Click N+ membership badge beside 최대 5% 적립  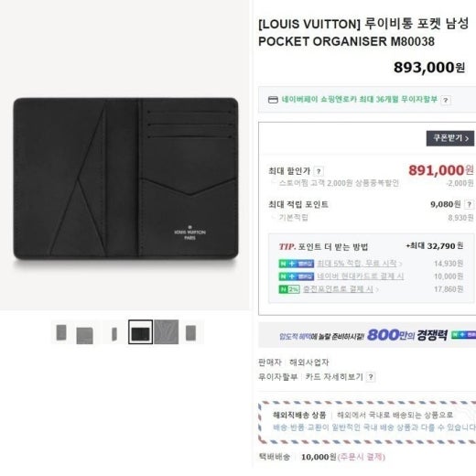[x=297, y=264]
